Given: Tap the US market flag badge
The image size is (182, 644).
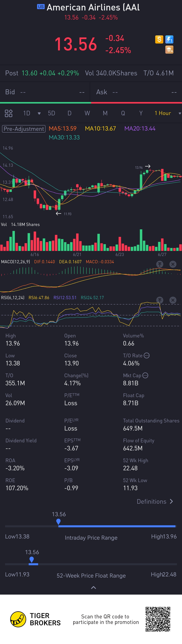Looking at the screenshot, I should coord(41,7).
